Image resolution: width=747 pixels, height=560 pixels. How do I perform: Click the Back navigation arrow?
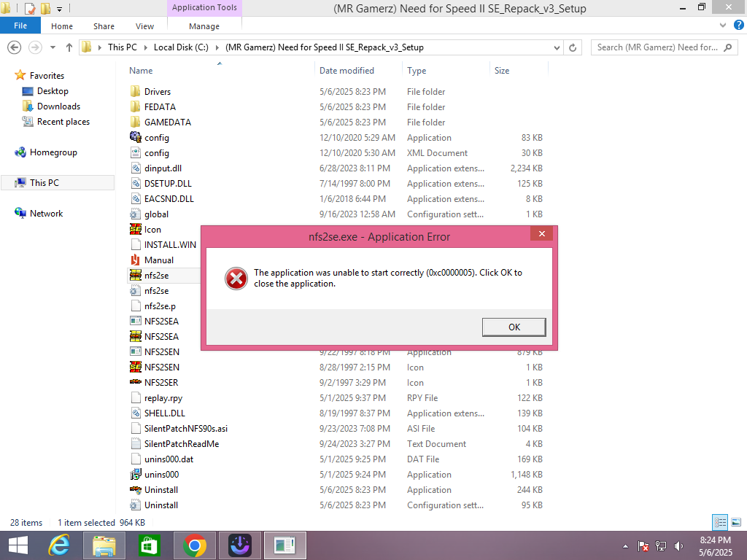tap(15, 47)
